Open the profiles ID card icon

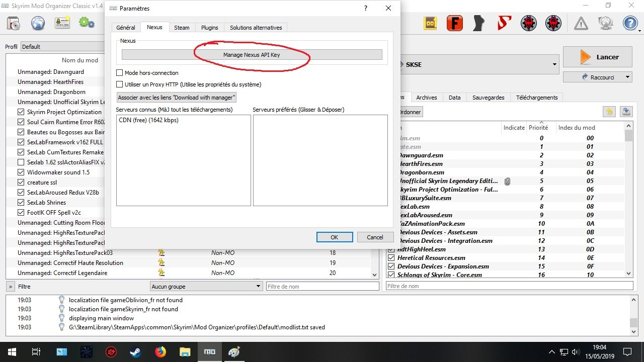coord(62,23)
